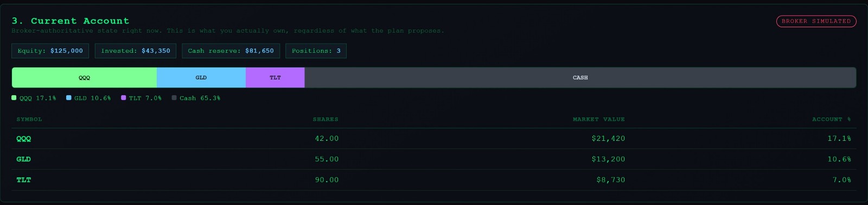This screenshot has height=205, width=868.
Task: Click the purple TLT 7.0% legend swatch
Action: click(x=124, y=98)
